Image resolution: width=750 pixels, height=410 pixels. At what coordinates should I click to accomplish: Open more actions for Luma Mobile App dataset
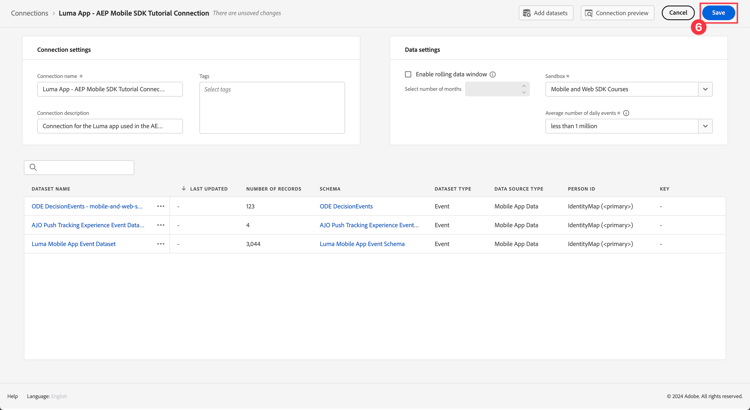(161, 244)
